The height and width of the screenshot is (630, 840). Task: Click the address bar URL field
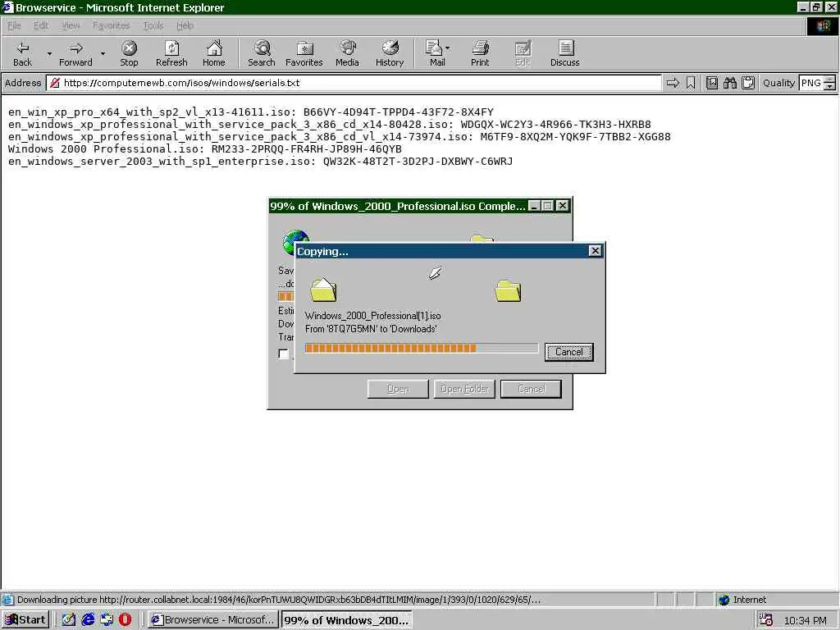pos(354,83)
